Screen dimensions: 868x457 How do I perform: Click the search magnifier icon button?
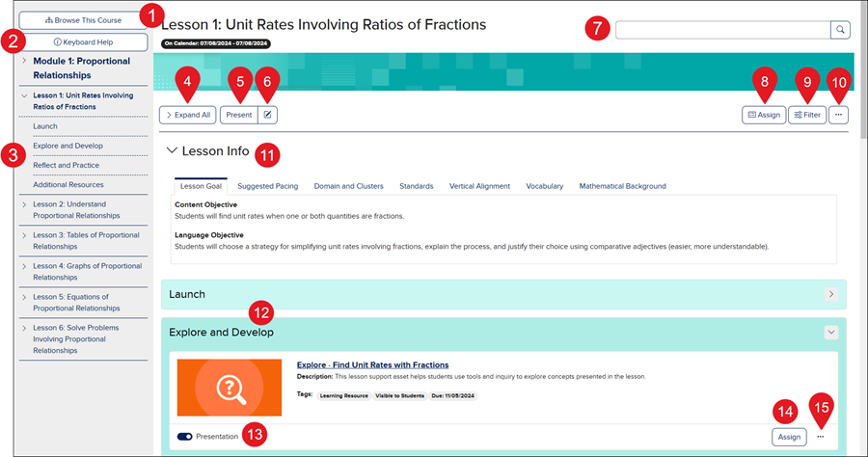(x=841, y=30)
